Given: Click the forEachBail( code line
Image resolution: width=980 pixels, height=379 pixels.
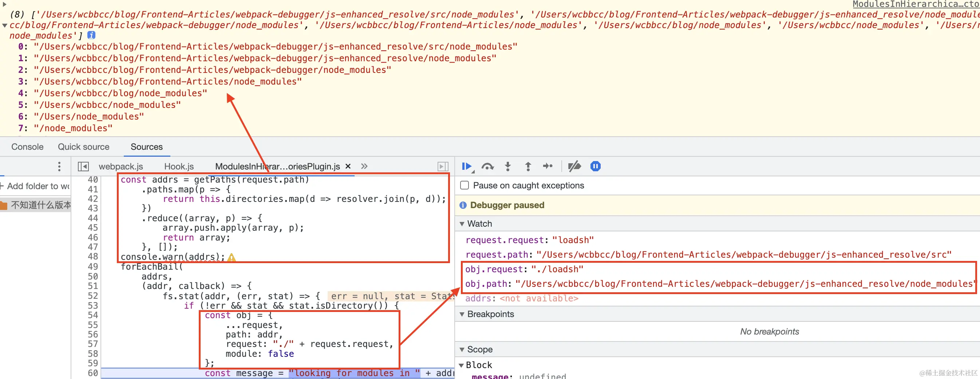Looking at the screenshot, I should tap(152, 267).
